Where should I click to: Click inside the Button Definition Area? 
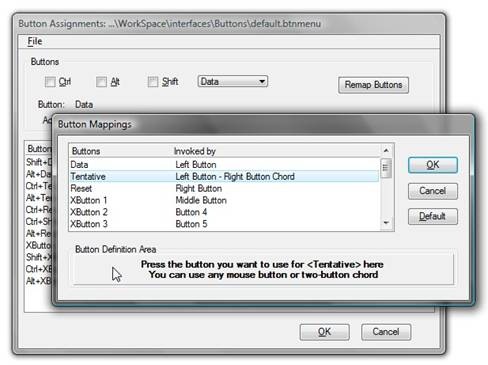[263, 270]
